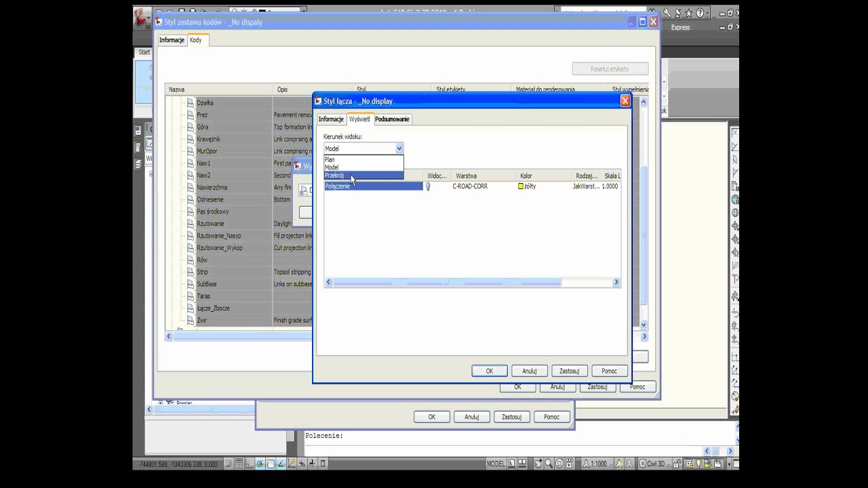This screenshot has height=488, width=868.
Task: Open the Kierunek widoku combo box arrow
Action: pyautogui.click(x=399, y=148)
